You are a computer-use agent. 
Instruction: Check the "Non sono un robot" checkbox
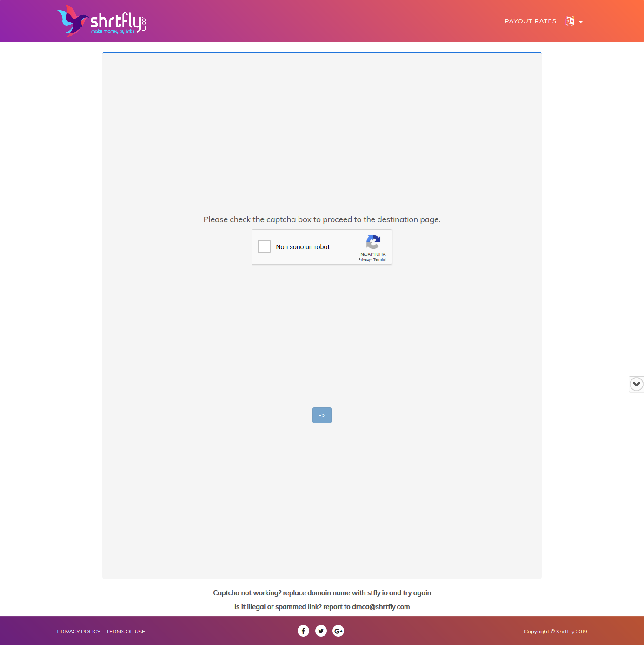[x=264, y=246]
